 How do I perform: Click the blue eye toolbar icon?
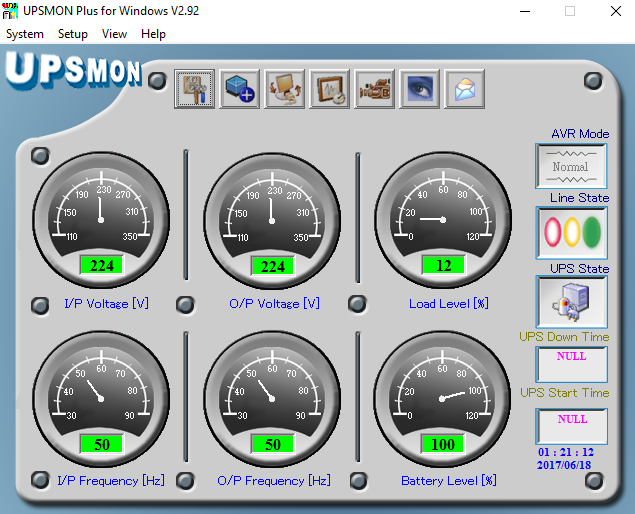coord(419,89)
